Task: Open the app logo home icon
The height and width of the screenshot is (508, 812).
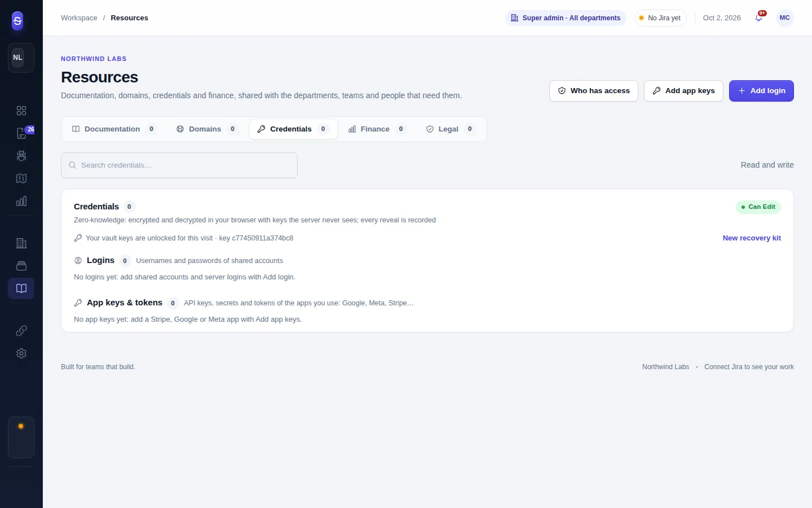Action: pos(17,21)
